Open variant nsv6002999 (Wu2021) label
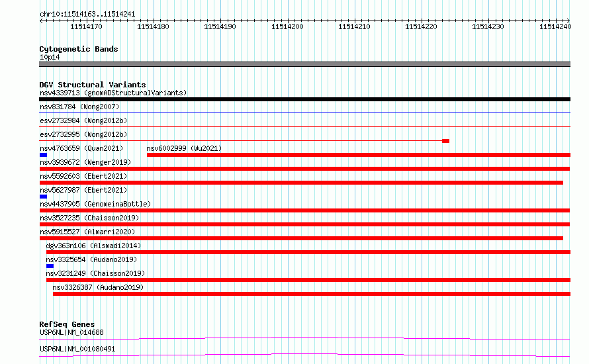Image resolution: width=589 pixels, height=364 pixels. tap(184, 148)
